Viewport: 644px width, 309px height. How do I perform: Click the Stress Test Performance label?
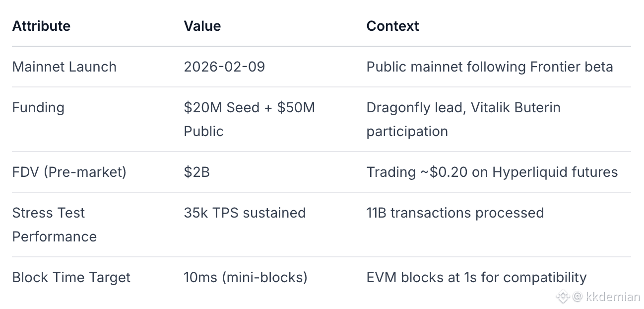pos(55,225)
